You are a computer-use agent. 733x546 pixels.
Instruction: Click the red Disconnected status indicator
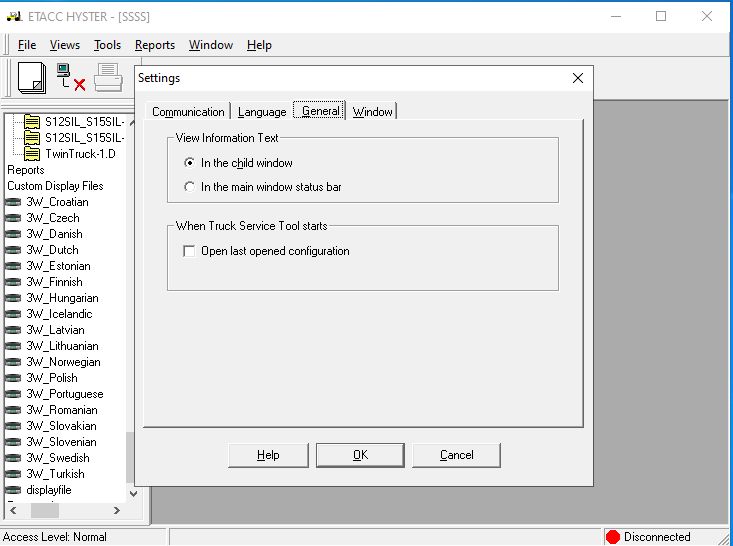pos(612,537)
